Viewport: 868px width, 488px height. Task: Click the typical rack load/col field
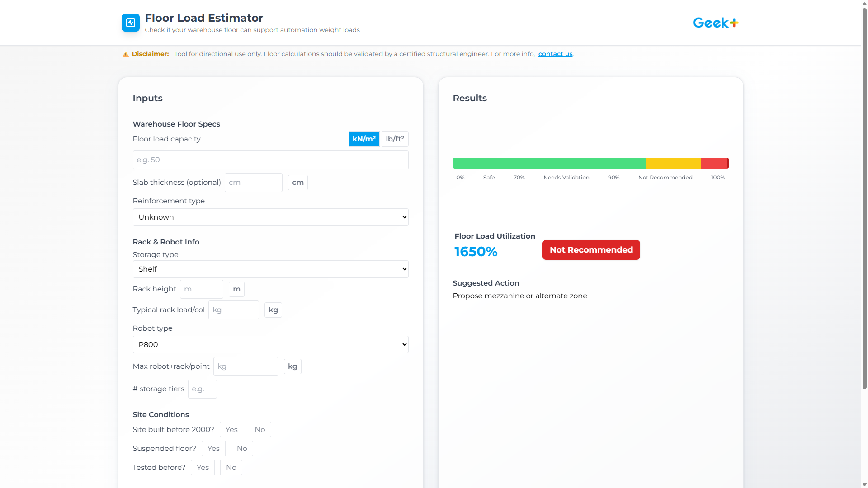coord(233,310)
